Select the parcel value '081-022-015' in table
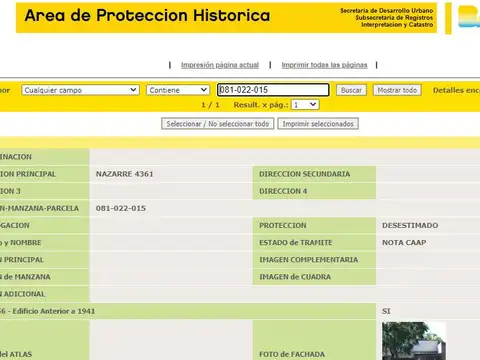Image resolution: width=480 pixels, height=360 pixels. click(x=121, y=208)
